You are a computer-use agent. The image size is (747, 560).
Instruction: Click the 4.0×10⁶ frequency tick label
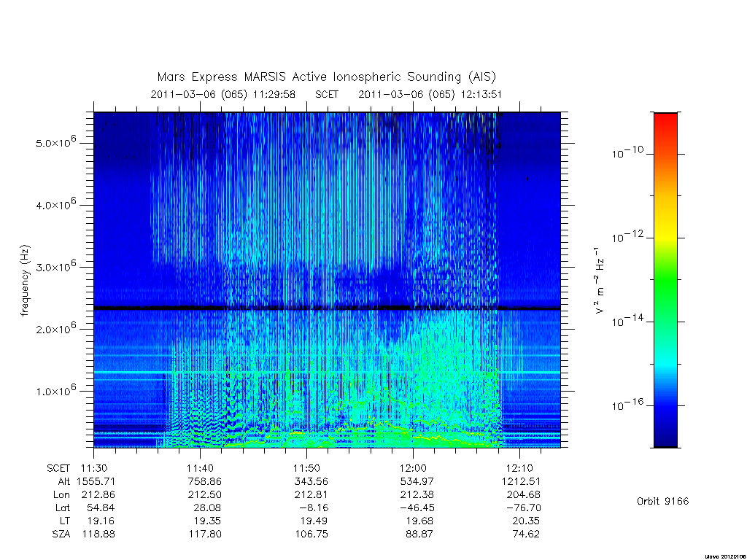tap(55, 204)
